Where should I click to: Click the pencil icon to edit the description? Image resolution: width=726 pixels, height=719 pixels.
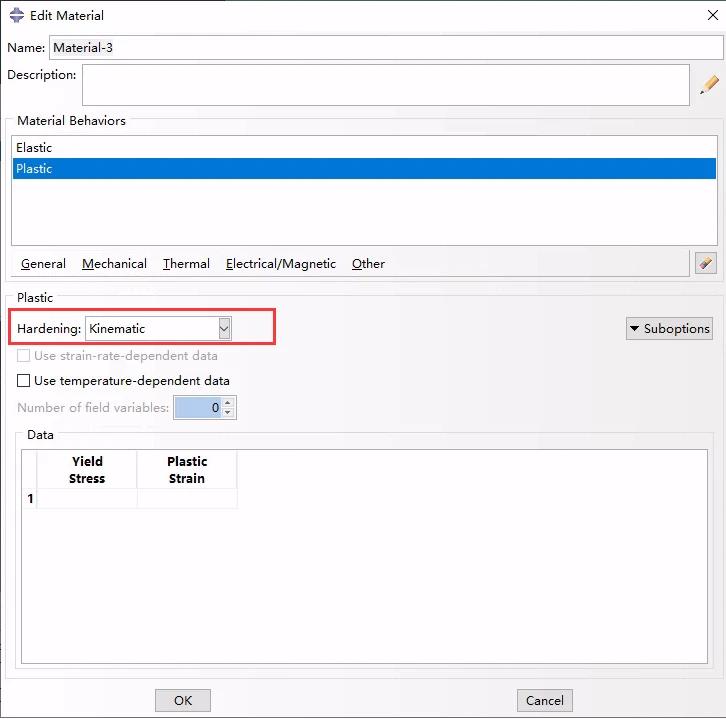pos(709,85)
